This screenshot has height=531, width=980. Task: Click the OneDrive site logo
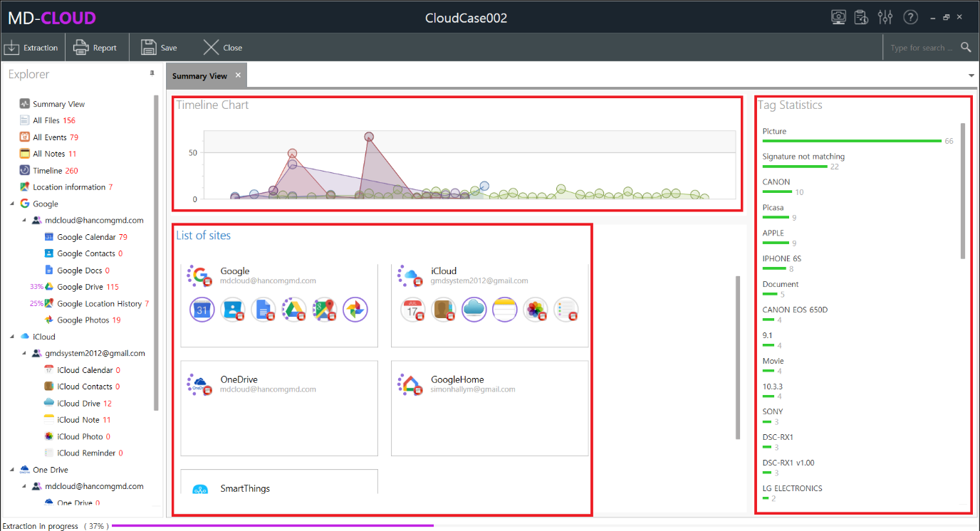(199, 384)
